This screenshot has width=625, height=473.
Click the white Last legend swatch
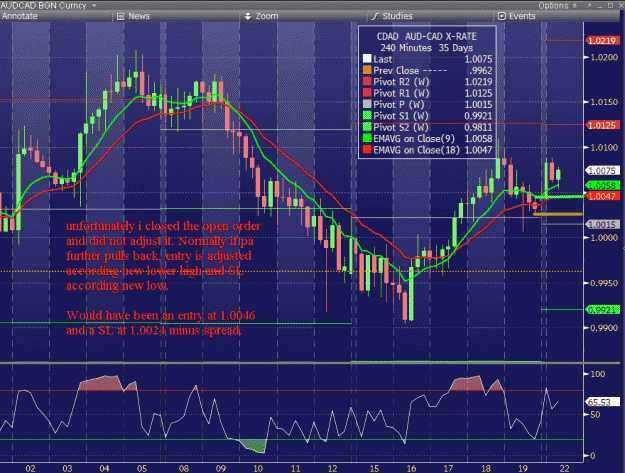coord(367,59)
